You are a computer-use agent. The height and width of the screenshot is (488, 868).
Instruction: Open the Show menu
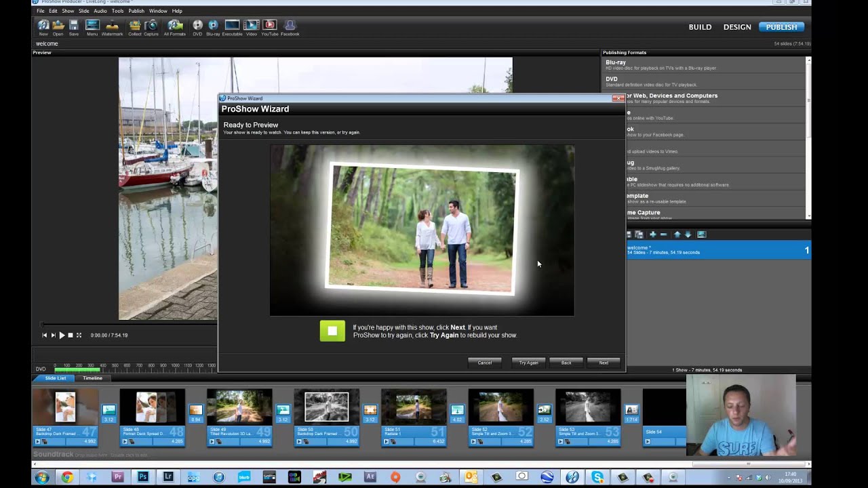click(68, 11)
